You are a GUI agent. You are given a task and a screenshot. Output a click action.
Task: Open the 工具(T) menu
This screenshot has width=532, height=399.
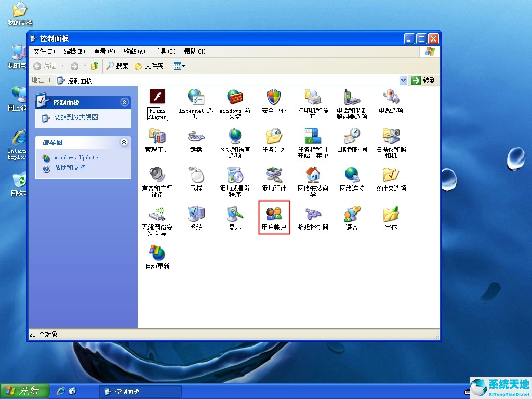165,51
